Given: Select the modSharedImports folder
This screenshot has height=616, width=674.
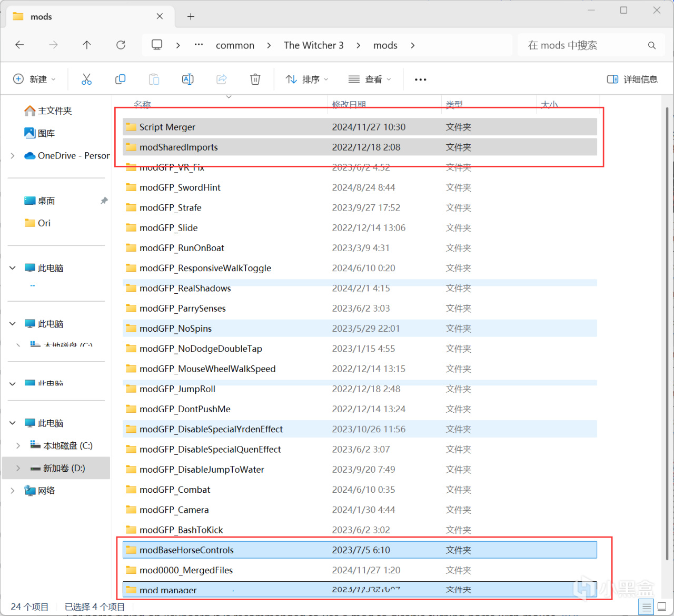Looking at the screenshot, I should tap(360, 147).
